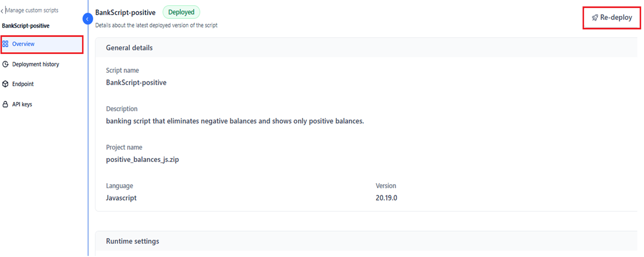
Task: Click the BankScript-positive page title
Action: (125, 12)
